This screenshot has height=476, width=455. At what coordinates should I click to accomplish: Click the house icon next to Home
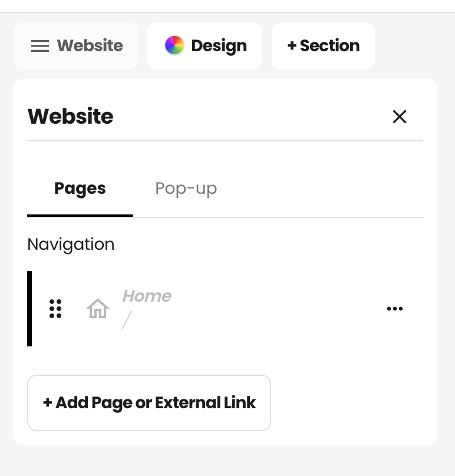[x=98, y=309]
